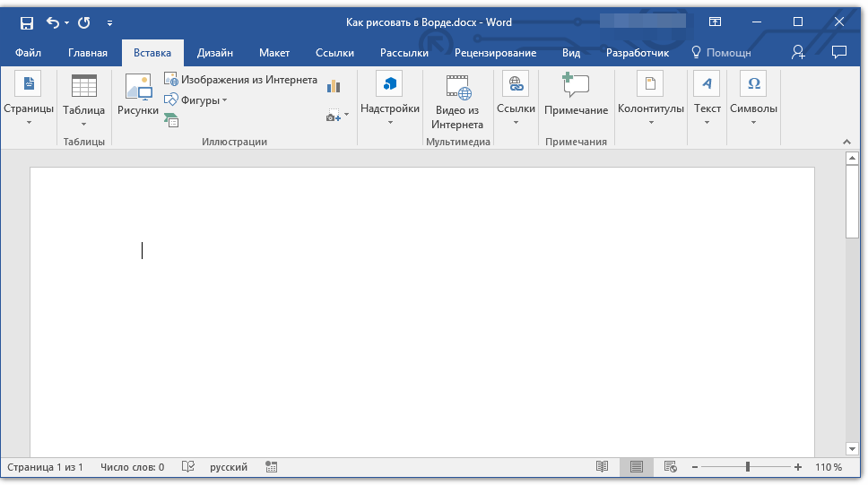Screen dimensions: 868x485
Task: Add a comment with Примечание
Action: [576, 96]
